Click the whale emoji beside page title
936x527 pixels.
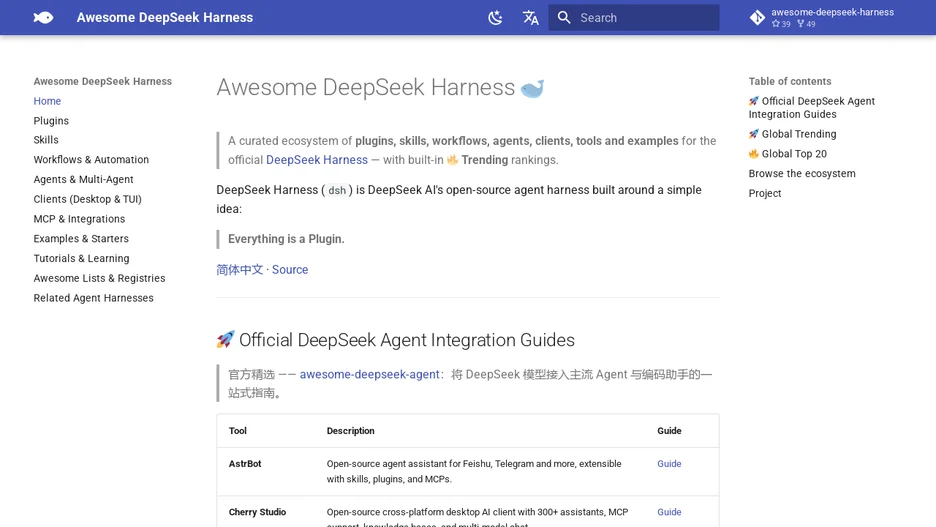532,88
